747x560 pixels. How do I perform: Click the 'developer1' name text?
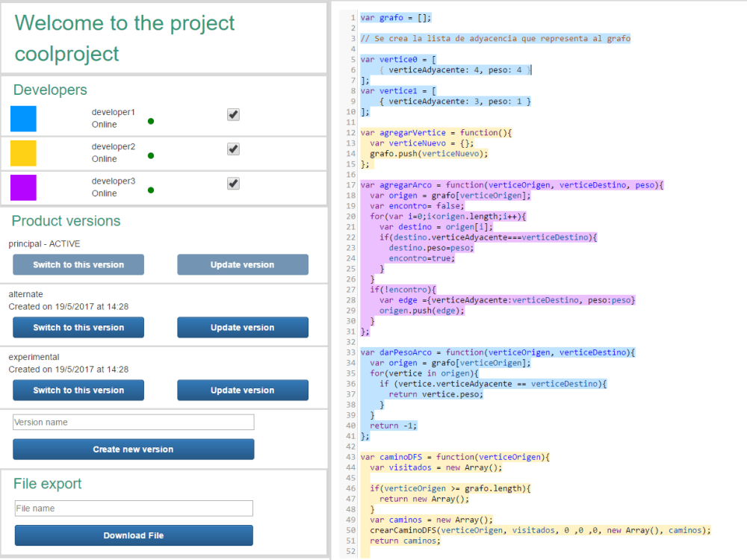click(x=114, y=112)
